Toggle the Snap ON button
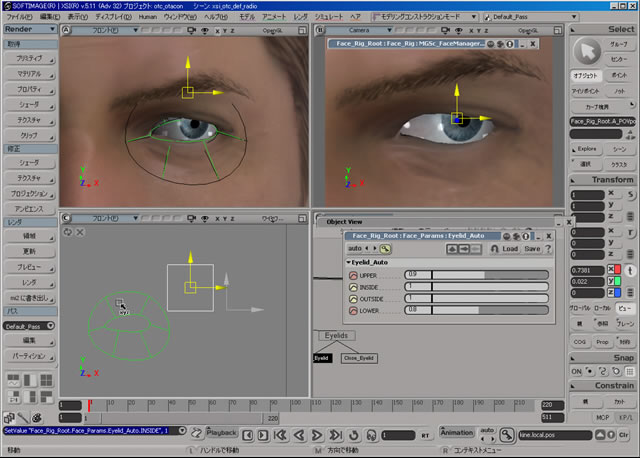Viewport: 640px width, 458px height. pyautogui.click(x=576, y=369)
